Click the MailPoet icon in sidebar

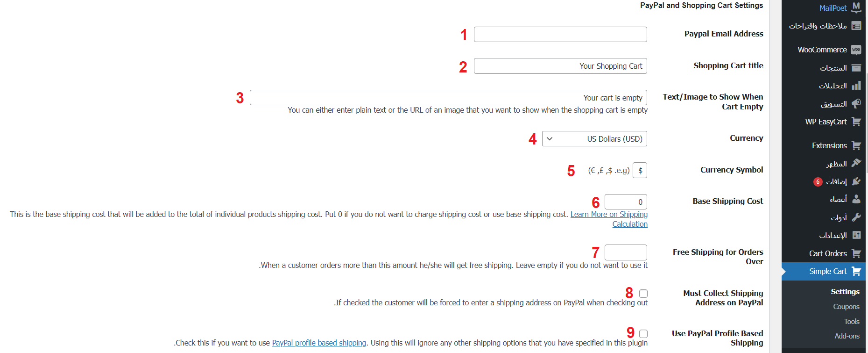coord(856,7)
